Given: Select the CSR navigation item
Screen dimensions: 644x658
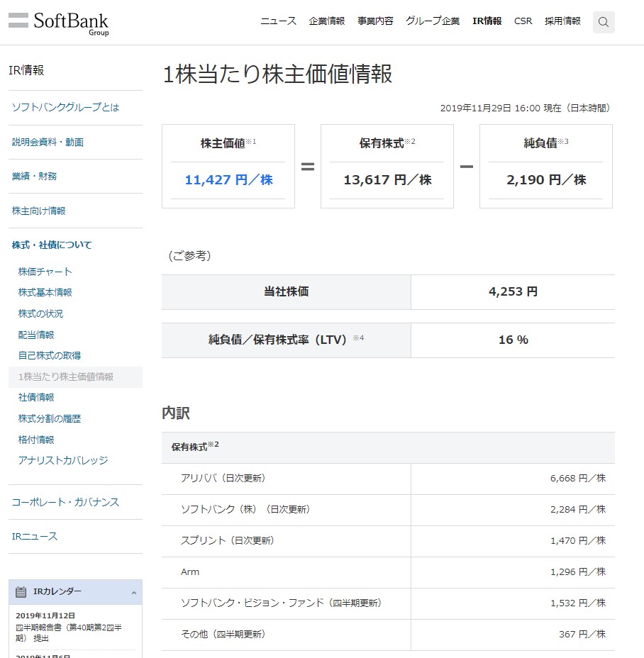Looking at the screenshot, I should 523,21.
